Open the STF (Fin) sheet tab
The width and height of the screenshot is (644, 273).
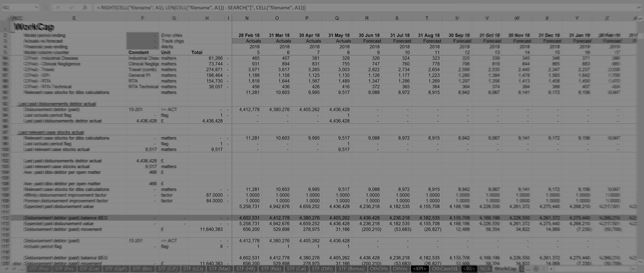pyautogui.click(x=64, y=269)
